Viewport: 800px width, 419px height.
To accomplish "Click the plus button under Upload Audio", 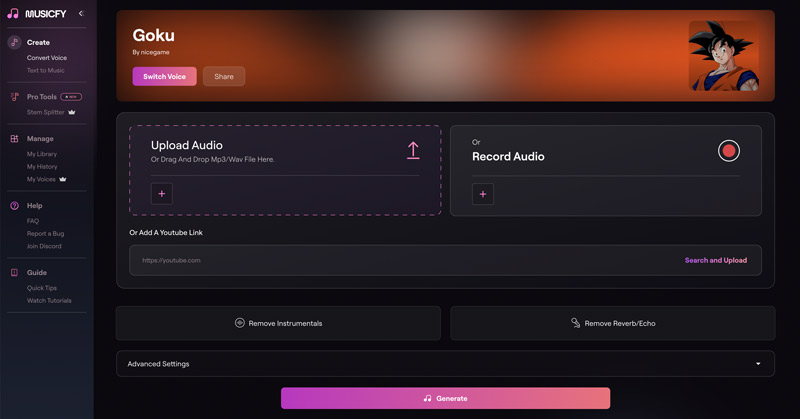I will [162, 194].
